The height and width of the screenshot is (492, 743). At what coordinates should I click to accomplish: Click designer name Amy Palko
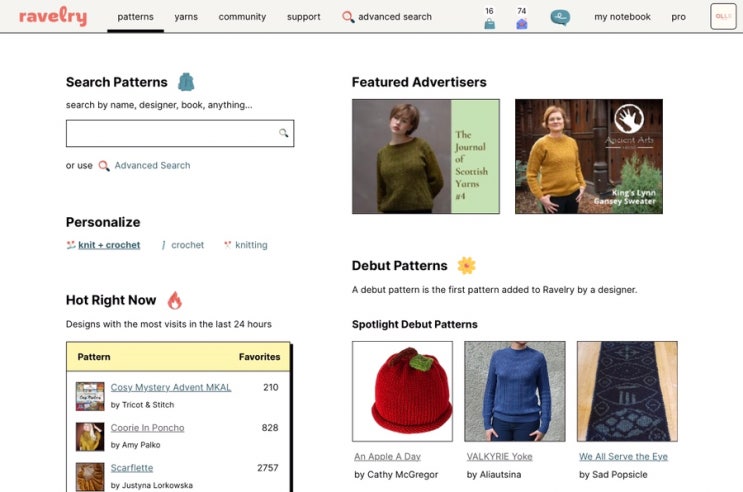pyautogui.click(x=141, y=445)
